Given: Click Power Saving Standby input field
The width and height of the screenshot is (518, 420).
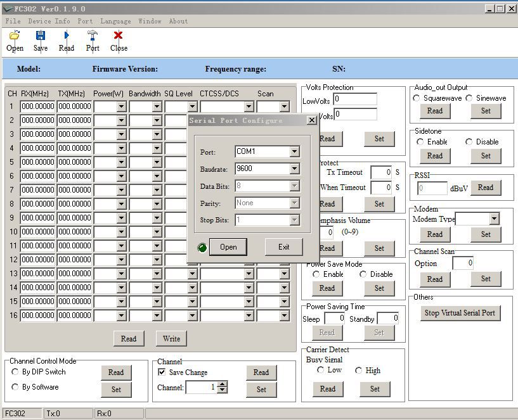Looking at the screenshot, I should 388,318.
